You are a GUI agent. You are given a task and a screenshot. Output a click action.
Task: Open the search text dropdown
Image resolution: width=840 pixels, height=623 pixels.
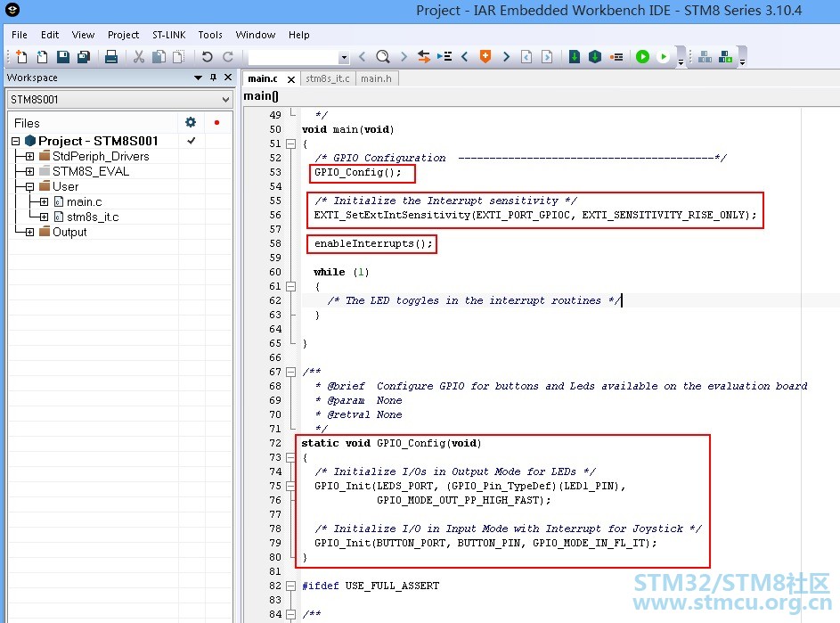click(x=344, y=57)
